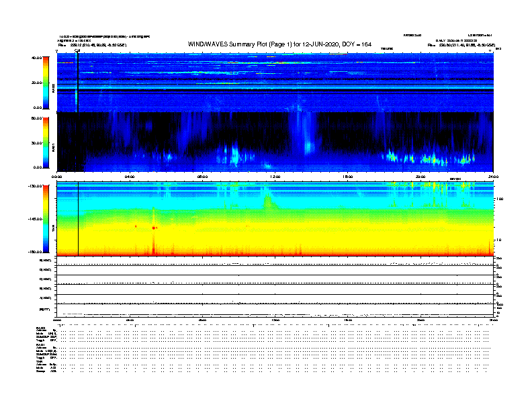Click the vertical RAD2 axis label beside its spectrogram

coord(53,88)
